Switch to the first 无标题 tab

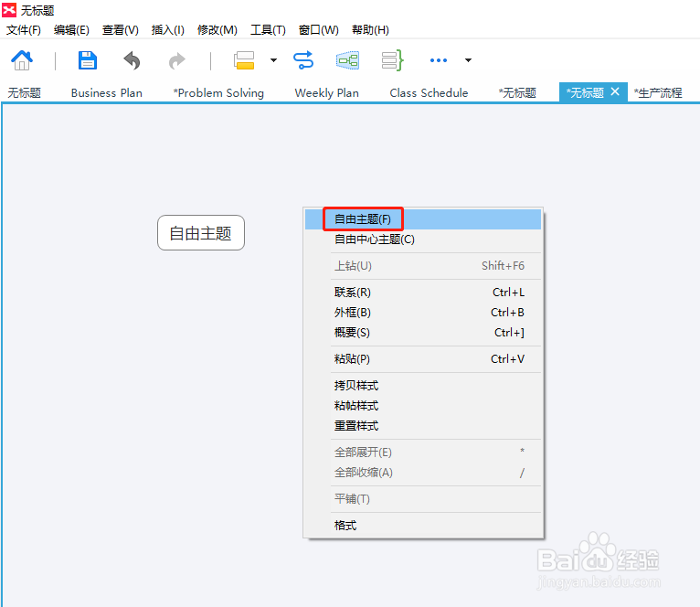tap(24, 93)
